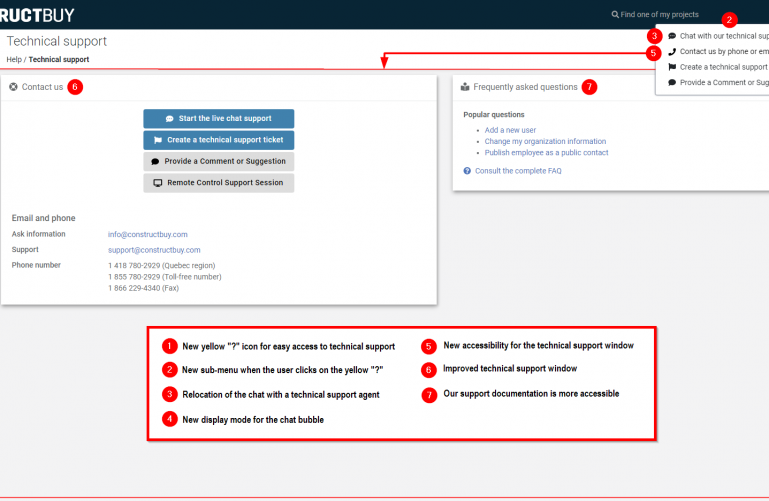Screen dimensions: 769x501
Task: Click chat bubble icon in dropdown menu
Action: tap(672, 36)
